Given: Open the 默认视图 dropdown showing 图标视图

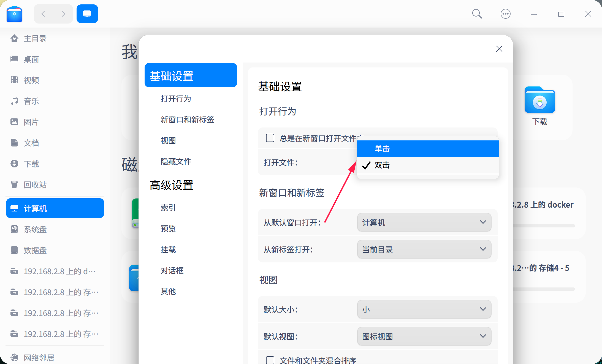Looking at the screenshot, I should coord(424,336).
